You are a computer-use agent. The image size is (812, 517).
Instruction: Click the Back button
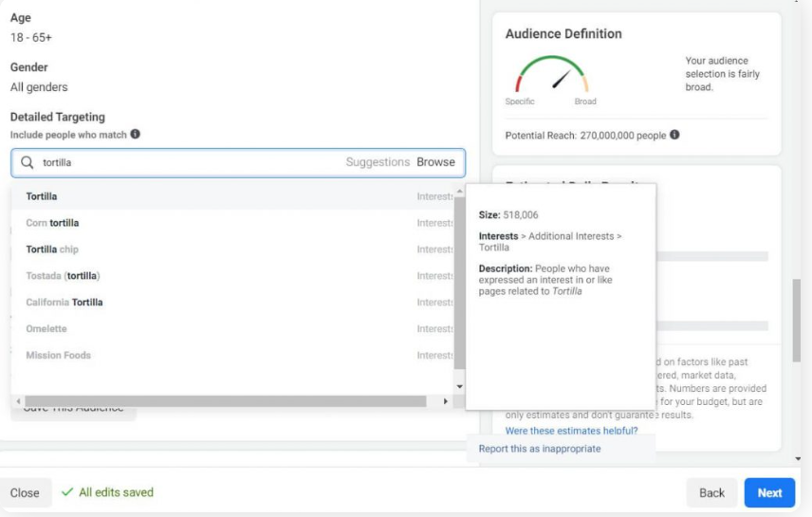711,492
